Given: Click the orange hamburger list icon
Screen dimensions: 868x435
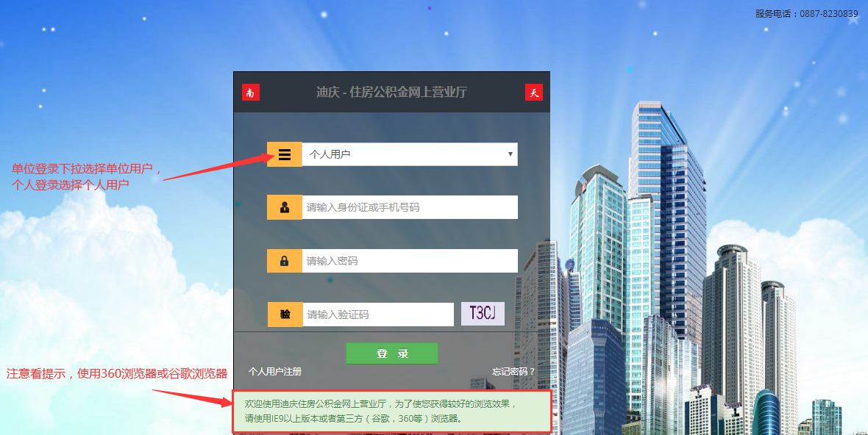Looking at the screenshot, I should [x=285, y=154].
